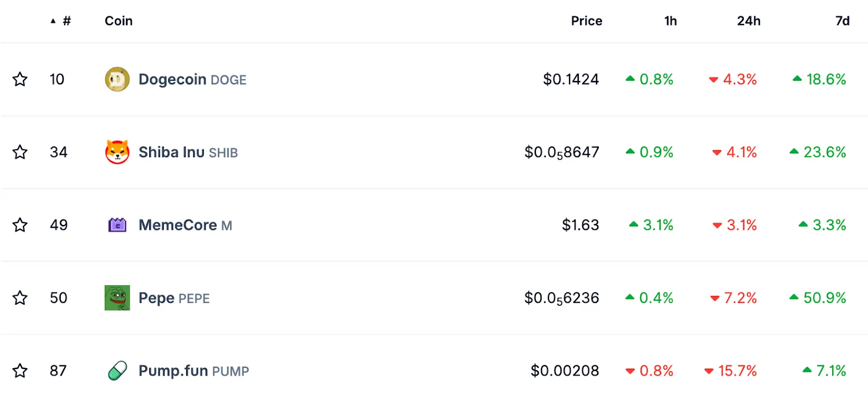Image resolution: width=868 pixels, height=400 pixels.
Task: Sort by the 24h change column
Action: tap(748, 21)
